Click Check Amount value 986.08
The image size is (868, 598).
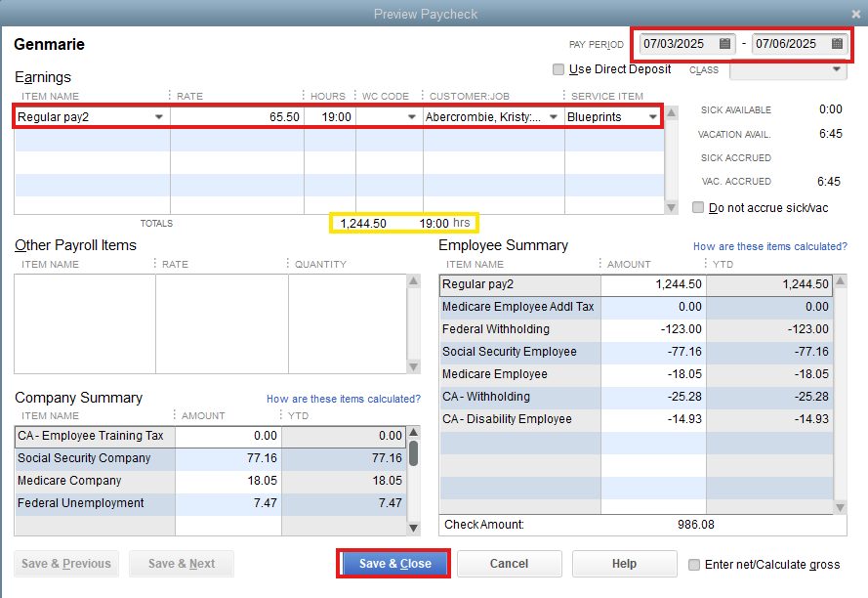pyautogui.click(x=696, y=525)
